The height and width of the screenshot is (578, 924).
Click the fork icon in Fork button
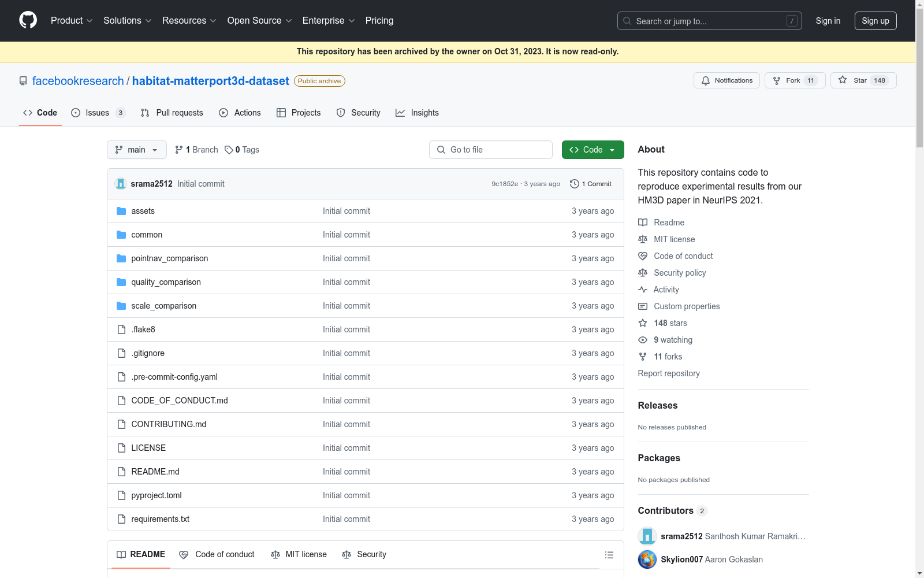(x=777, y=80)
